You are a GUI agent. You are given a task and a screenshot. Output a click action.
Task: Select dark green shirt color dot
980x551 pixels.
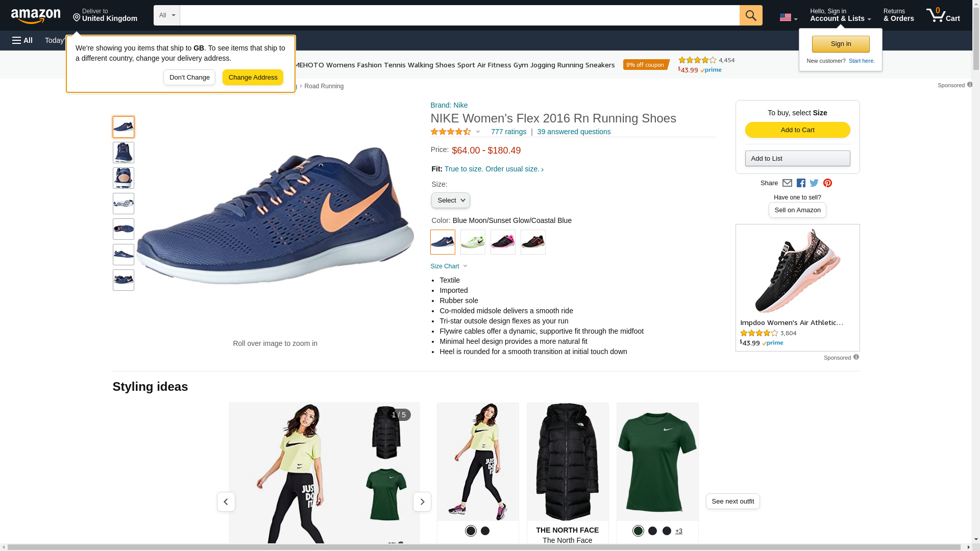coord(638,531)
